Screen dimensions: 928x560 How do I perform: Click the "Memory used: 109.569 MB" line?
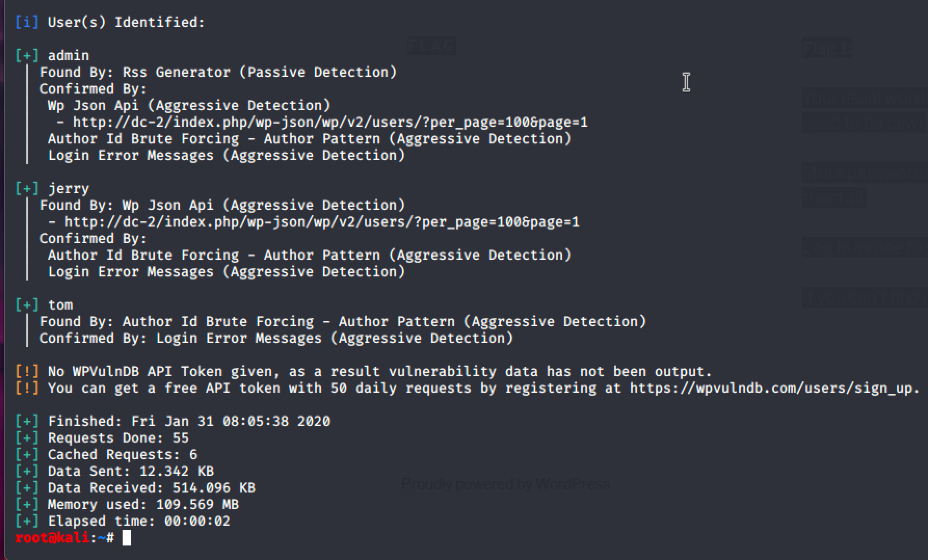(143, 504)
